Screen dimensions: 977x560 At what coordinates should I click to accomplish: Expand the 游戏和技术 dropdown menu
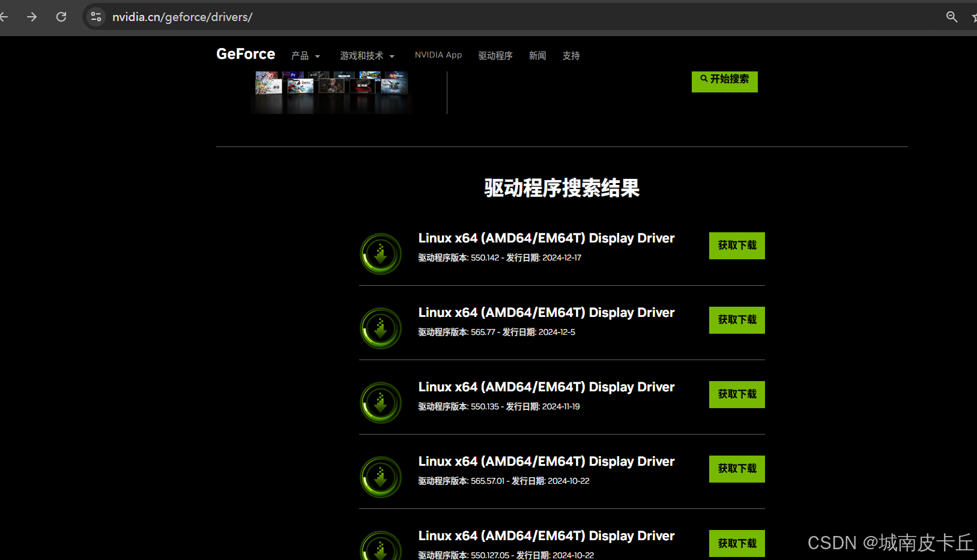(368, 56)
